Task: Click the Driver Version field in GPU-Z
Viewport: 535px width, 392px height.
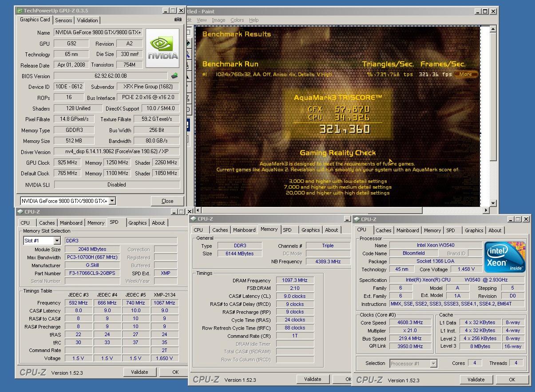Action: pos(117,151)
